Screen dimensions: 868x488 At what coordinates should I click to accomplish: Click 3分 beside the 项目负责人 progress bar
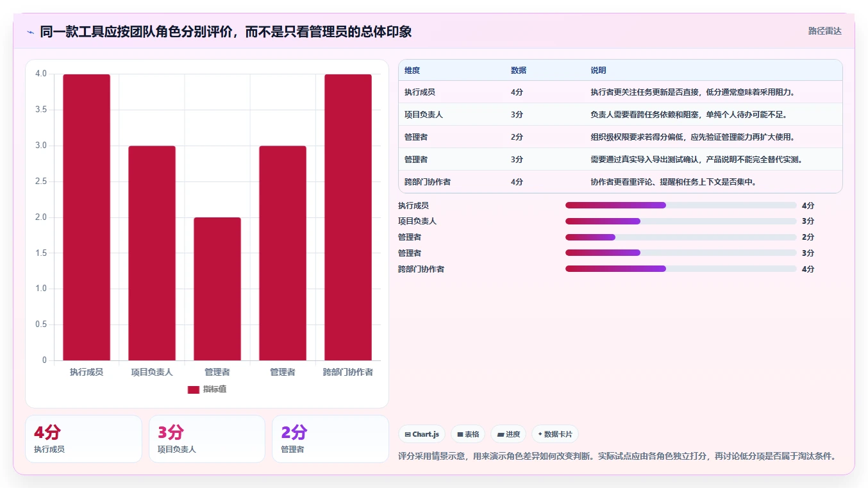[808, 221]
